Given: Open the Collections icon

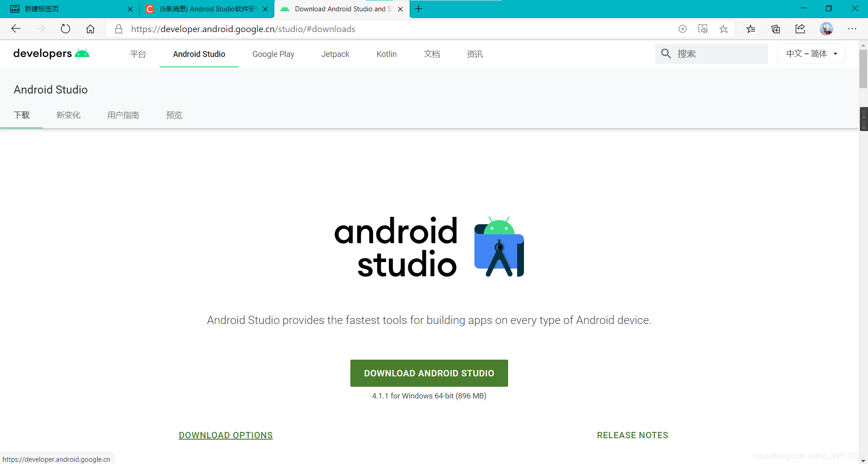Looking at the screenshot, I should point(776,29).
